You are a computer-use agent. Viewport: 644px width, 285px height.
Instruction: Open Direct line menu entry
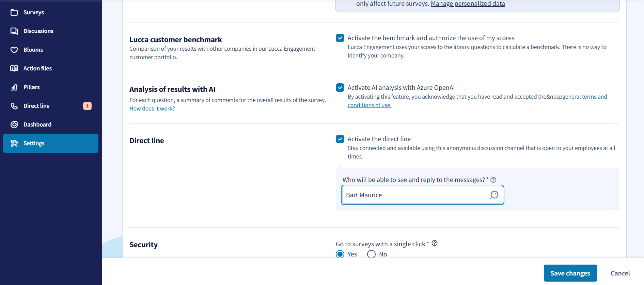pyautogui.click(x=51, y=106)
